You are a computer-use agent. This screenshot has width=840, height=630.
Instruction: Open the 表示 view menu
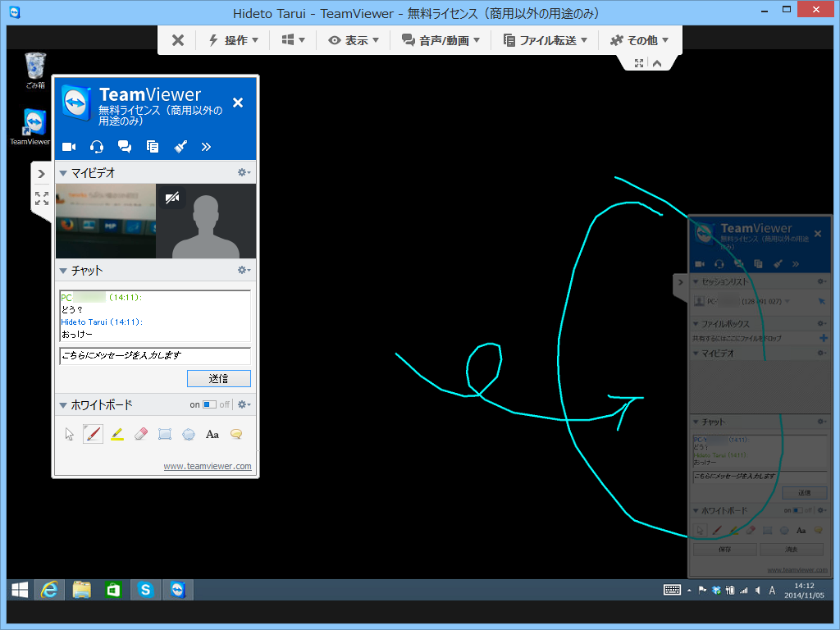354,40
